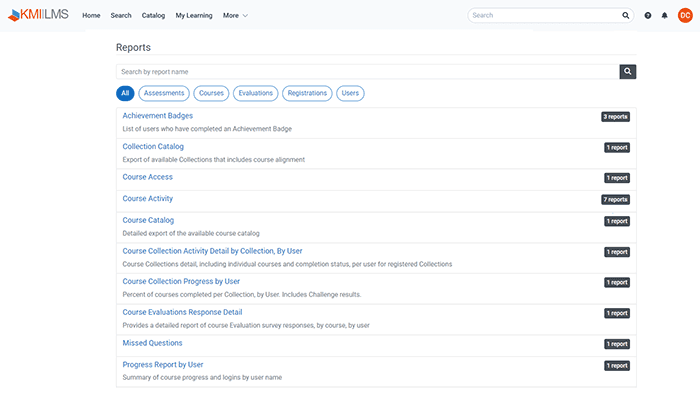This screenshot has width=700, height=393.
Task: Open Search in the navigation bar
Action: (121, 16)
